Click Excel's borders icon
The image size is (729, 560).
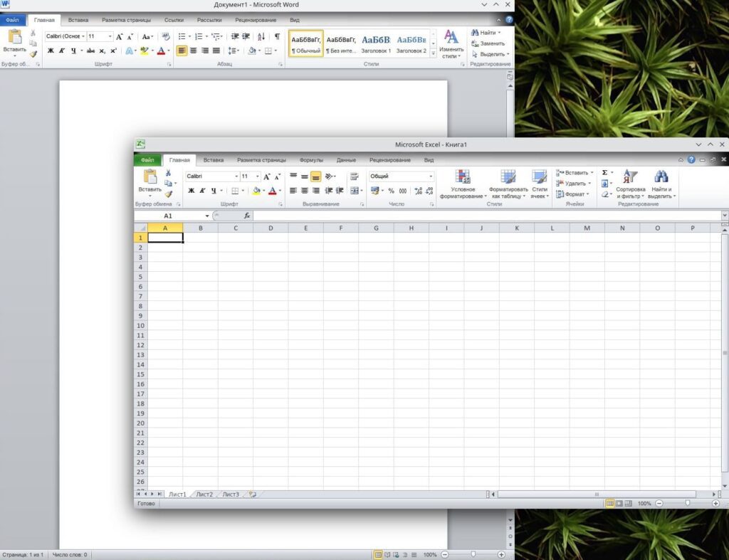[x=235, y=191]
